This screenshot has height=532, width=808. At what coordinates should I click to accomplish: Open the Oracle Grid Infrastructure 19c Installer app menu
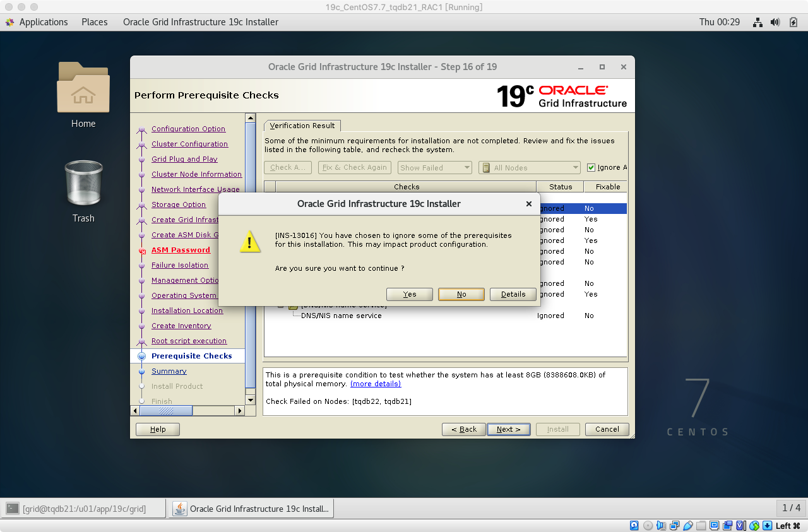(x=201, y=22)
